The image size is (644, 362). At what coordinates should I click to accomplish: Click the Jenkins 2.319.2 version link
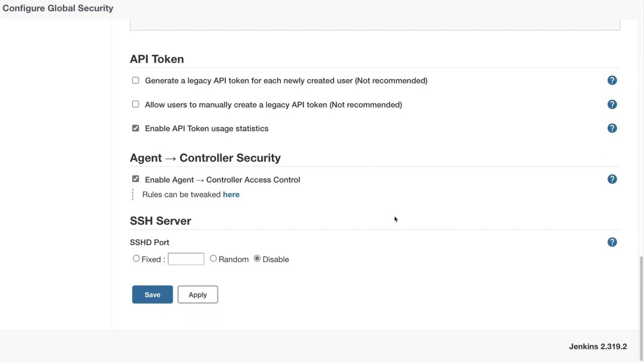(598, 346)
